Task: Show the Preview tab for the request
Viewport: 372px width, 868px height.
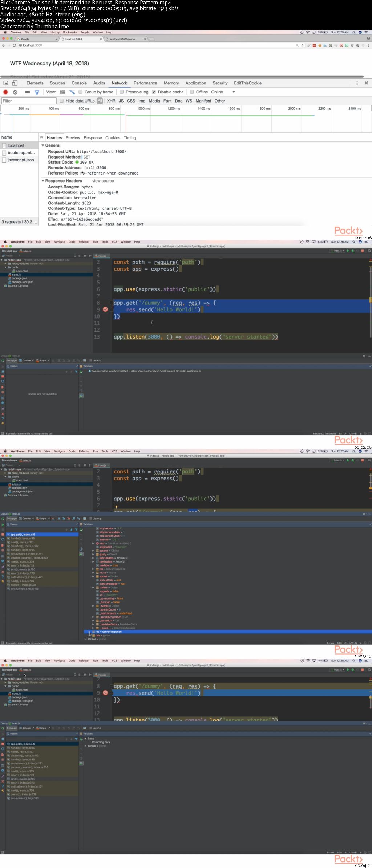Action: point(73,138)
